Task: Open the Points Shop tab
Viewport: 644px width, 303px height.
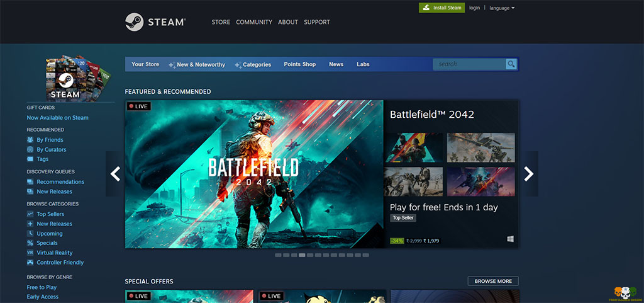Action: click(x=300, y=64)
